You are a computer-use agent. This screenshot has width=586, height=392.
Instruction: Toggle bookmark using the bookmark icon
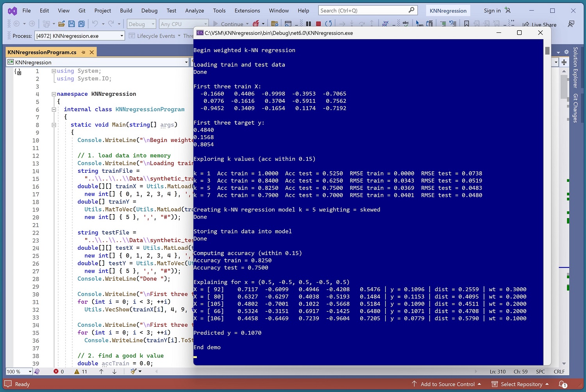coord(466,24)
